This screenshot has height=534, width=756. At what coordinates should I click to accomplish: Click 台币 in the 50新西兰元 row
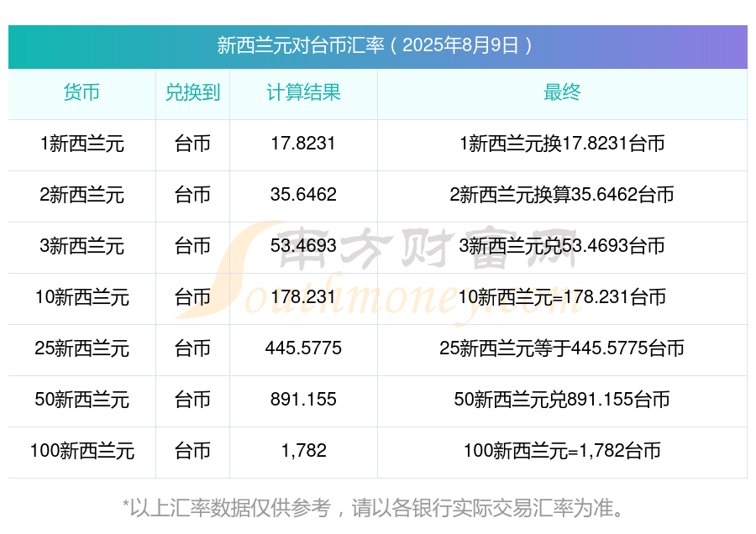[x=192, y=400]
